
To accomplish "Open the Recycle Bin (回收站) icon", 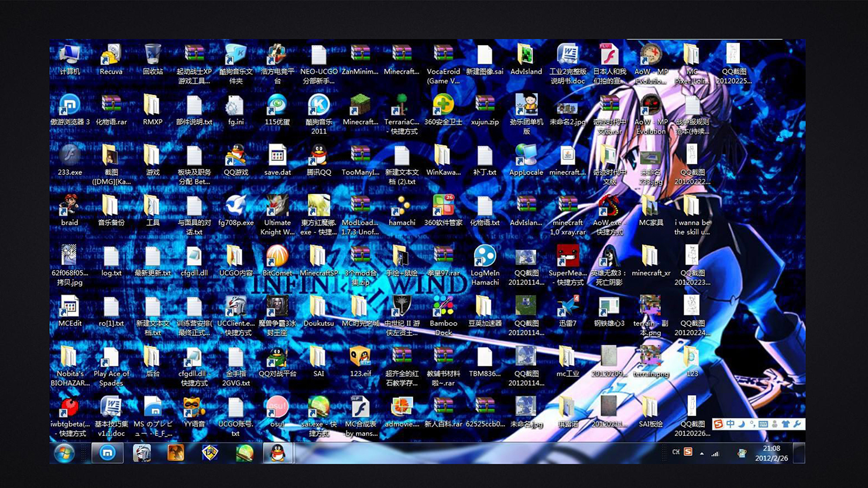I will pos(153,60).
